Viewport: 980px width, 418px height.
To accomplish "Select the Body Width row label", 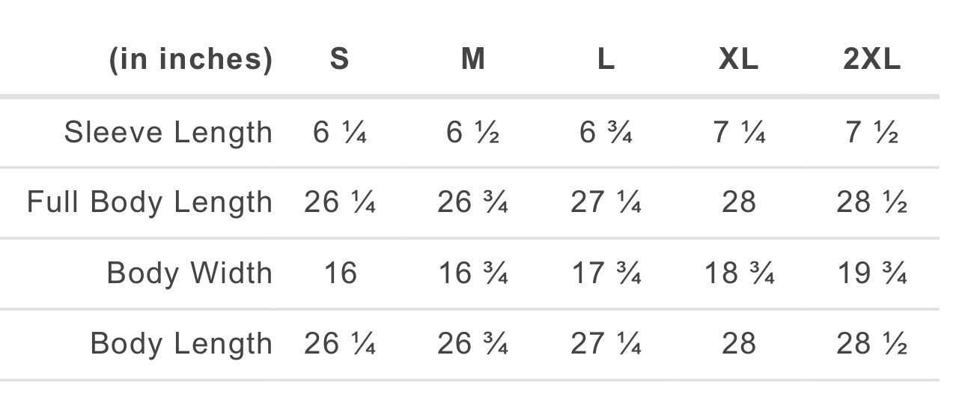I will click(x=190, y=273).
